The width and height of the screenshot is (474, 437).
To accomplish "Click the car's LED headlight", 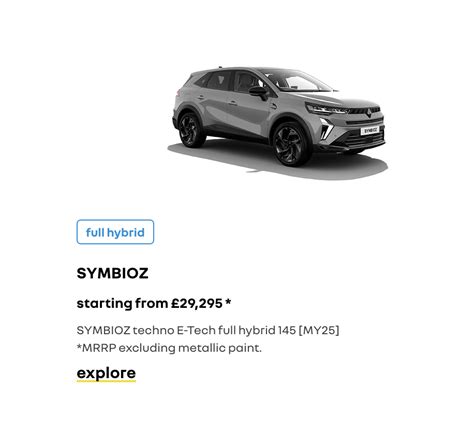I will tap(325, 109).
